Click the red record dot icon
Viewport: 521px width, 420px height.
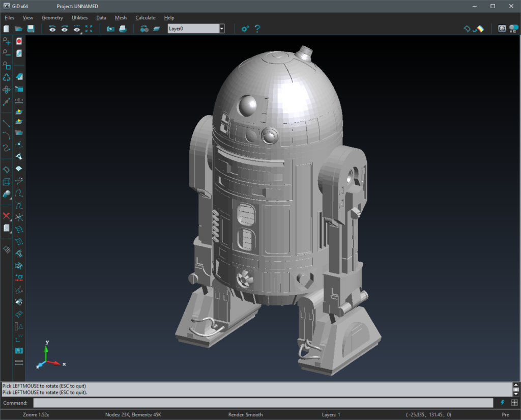tap(19, 41)
